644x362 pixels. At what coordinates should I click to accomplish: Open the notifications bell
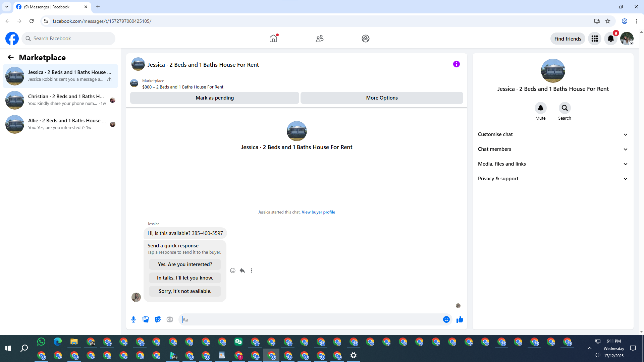(x=611, y=39)
